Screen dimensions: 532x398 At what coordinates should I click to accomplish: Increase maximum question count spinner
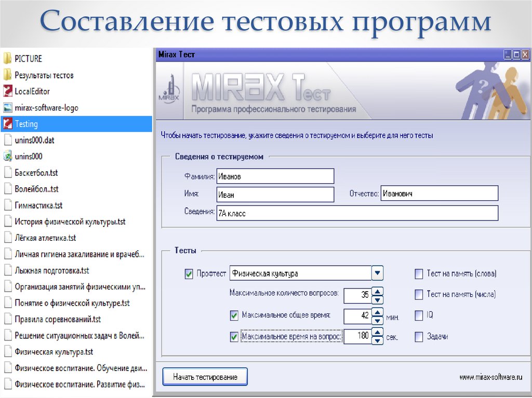click(x=377, y=291)
